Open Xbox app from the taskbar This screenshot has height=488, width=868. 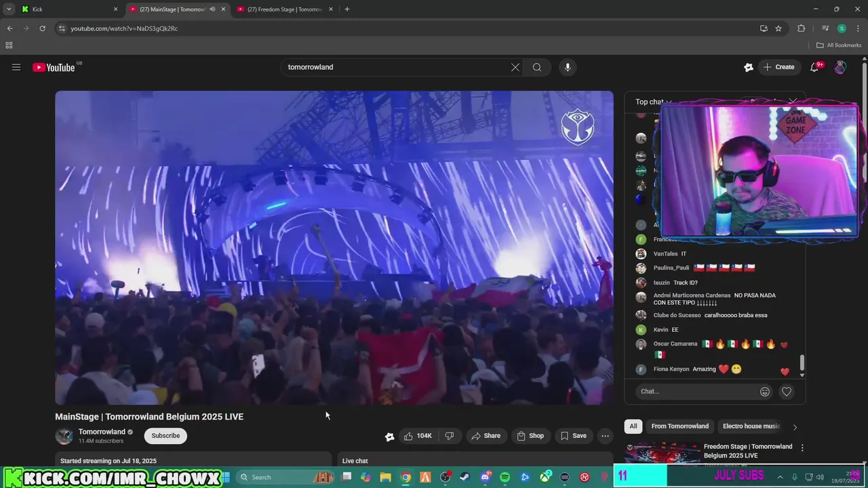(x=545, y=477)
